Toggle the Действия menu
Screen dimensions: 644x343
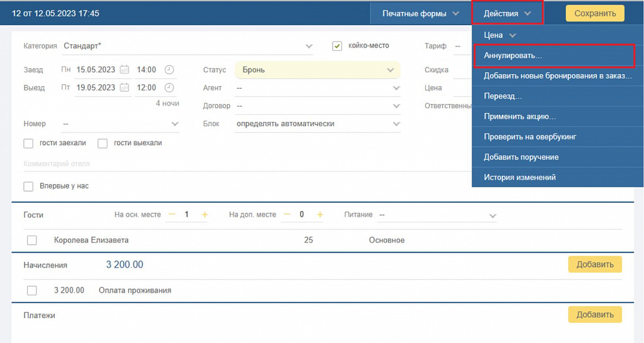point(508,14)
